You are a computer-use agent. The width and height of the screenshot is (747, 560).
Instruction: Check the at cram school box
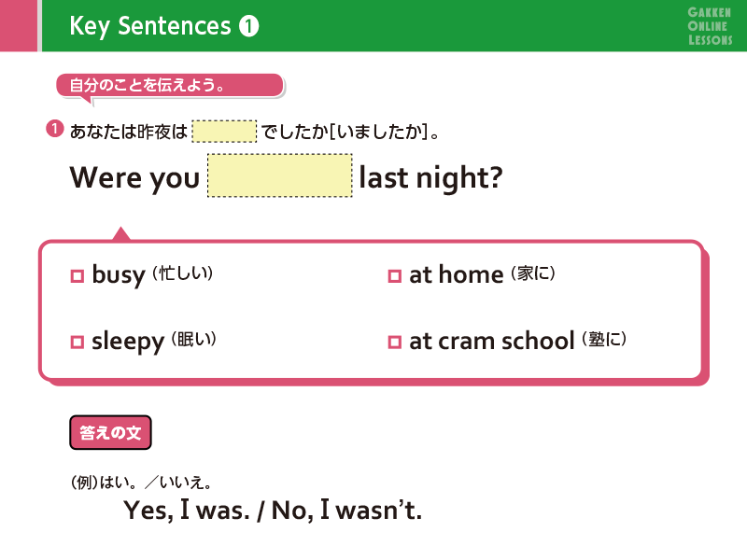click(x=394, y=343)
